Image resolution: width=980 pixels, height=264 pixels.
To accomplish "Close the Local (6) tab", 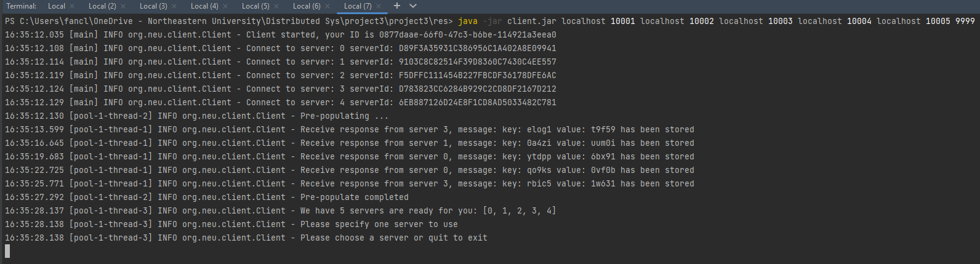I will pos(327,6).
